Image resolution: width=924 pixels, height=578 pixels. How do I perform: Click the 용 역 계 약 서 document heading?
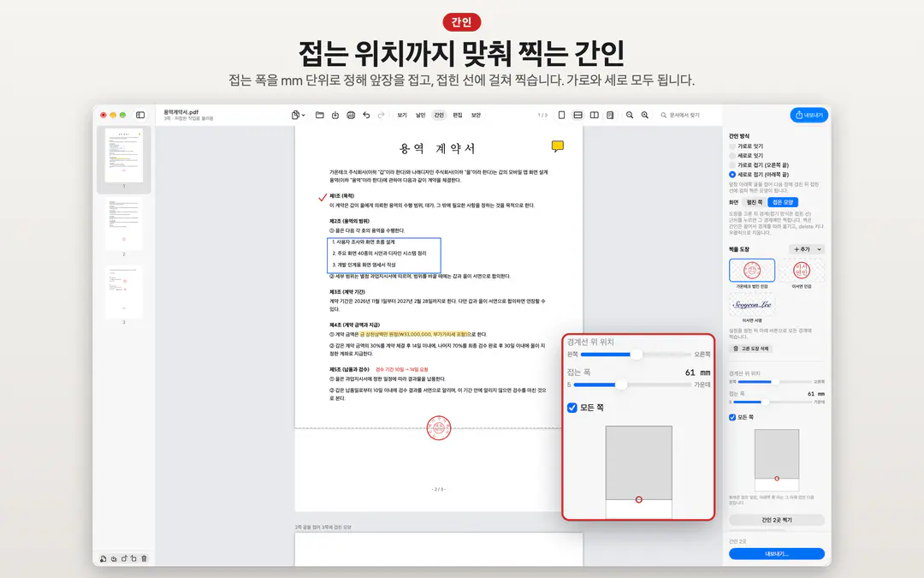[x=438, y=148]
